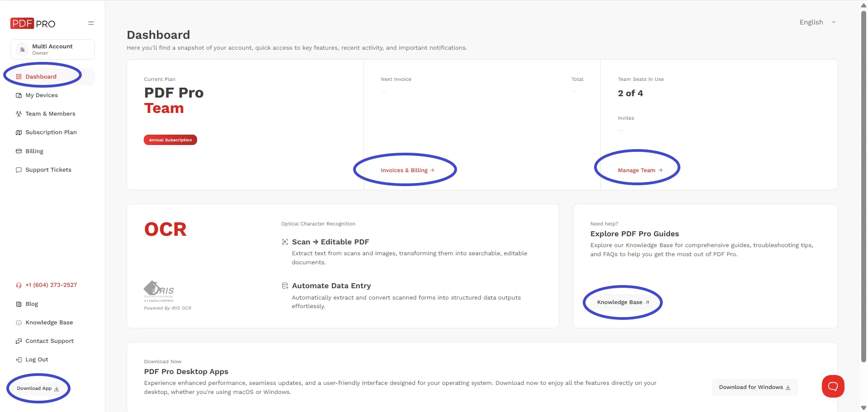Click the Team & Members people icon
The image size is (868, 412).
tap(19, 114)
